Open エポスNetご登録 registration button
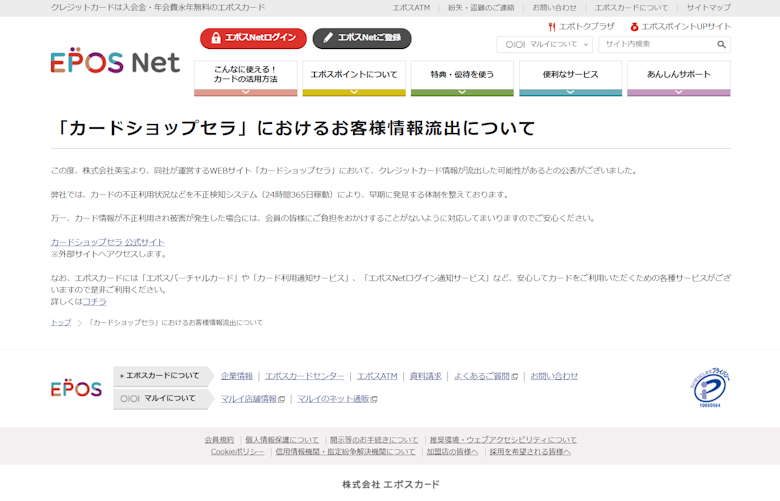Viewport: 780px width, 501px height. click(362, 38)
